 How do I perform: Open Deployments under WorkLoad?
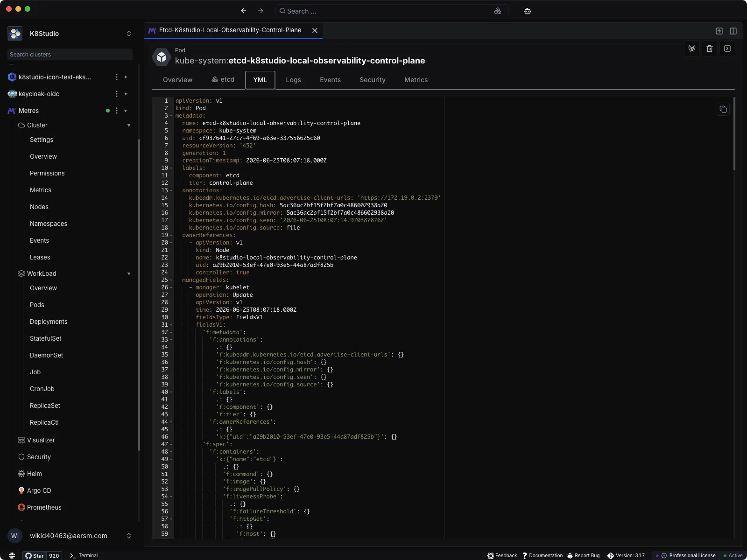click(49, 322)
